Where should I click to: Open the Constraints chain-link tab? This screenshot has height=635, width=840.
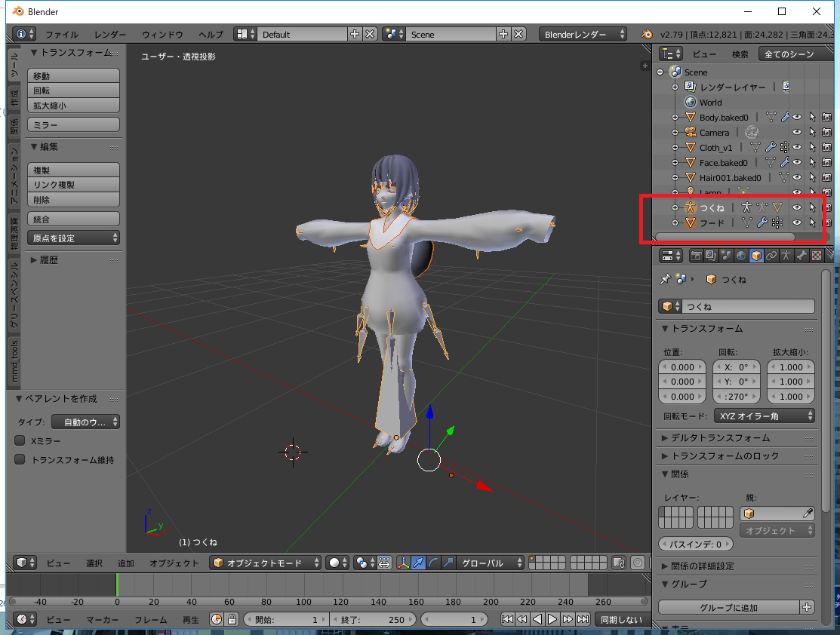click(x=771, y=256)
